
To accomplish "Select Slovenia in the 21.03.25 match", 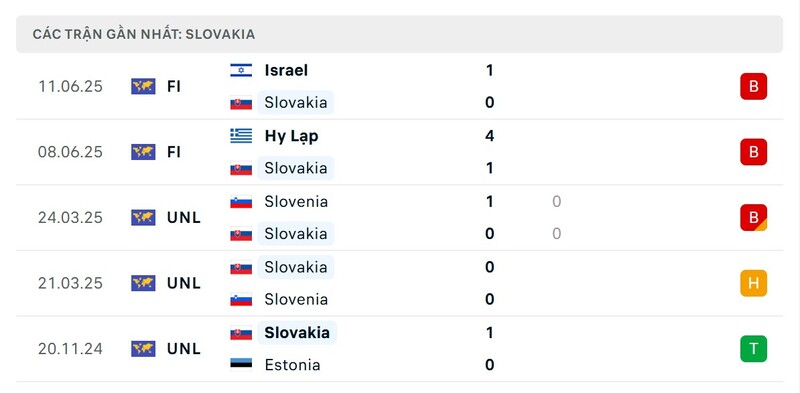I will click(x=296, y=299).
